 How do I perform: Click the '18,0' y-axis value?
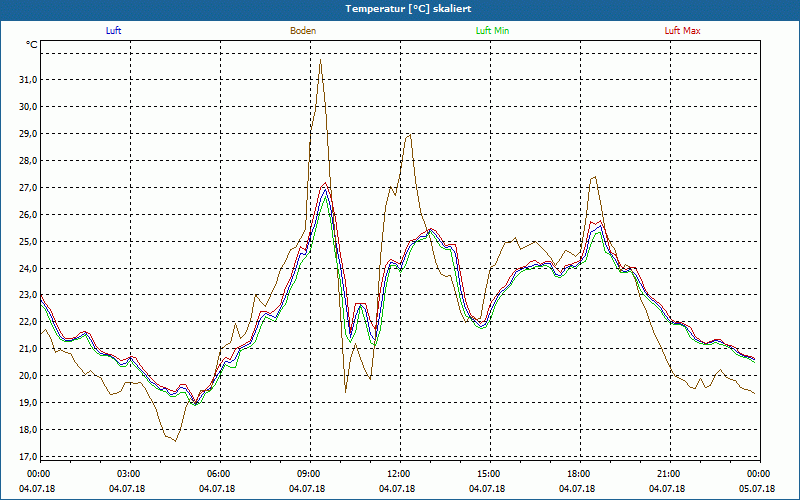pyautogui.click(x=28, y=430)
